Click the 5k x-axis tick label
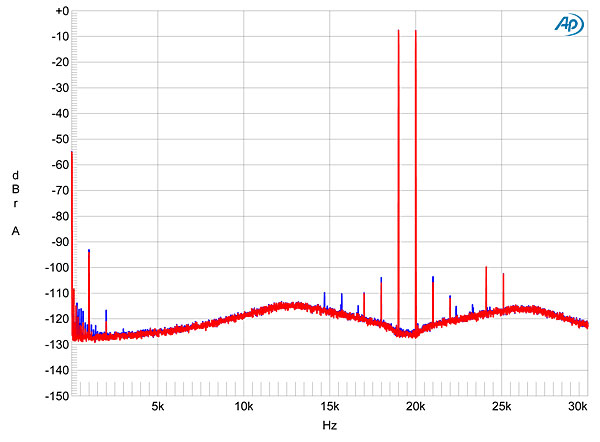 click(x=157, y=407)
